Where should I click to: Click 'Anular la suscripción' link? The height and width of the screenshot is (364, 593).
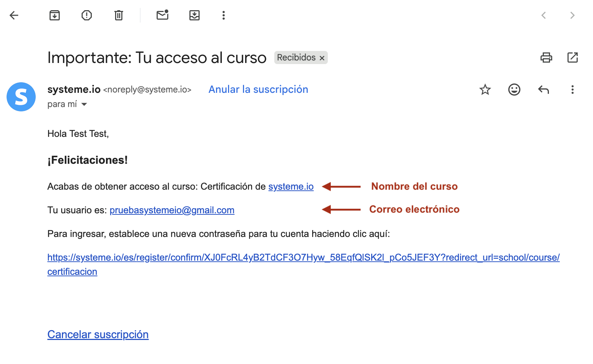(258, 90)
